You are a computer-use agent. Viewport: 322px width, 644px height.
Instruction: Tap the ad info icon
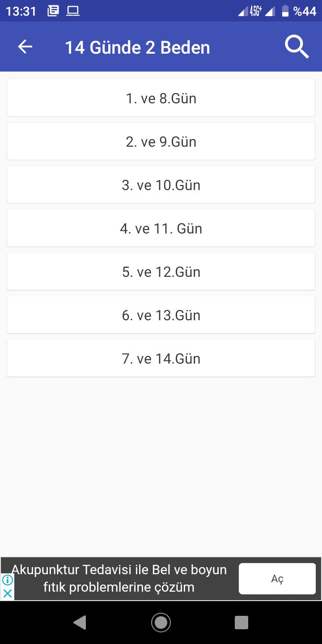click(8, 580)
